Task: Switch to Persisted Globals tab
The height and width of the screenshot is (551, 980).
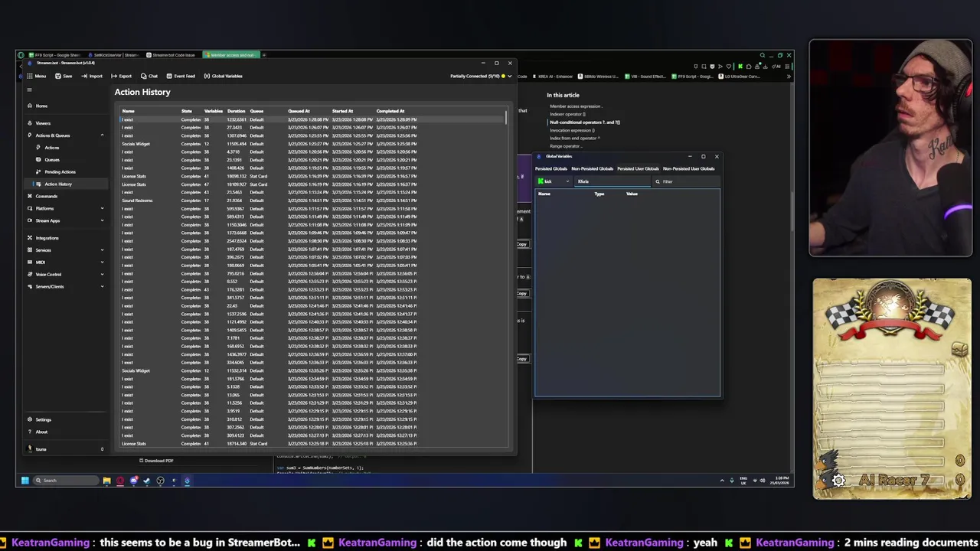Action: tap(551, 168)
